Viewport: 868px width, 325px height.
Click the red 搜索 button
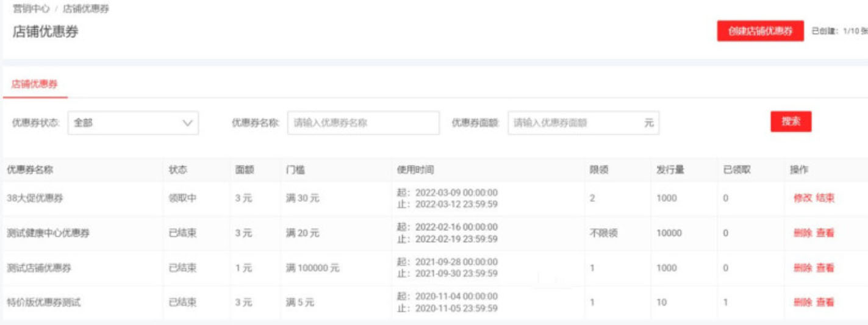(791, 121)
